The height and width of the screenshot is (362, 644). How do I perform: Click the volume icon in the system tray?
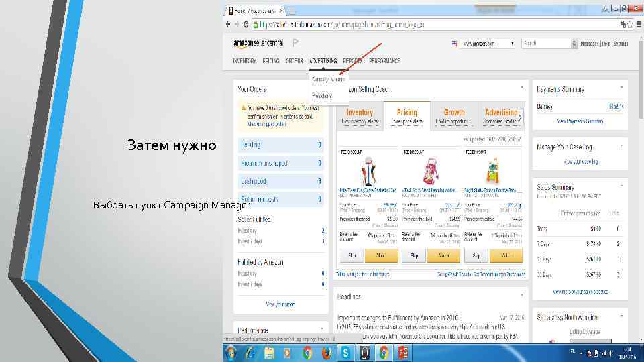[x=611, y=353]
